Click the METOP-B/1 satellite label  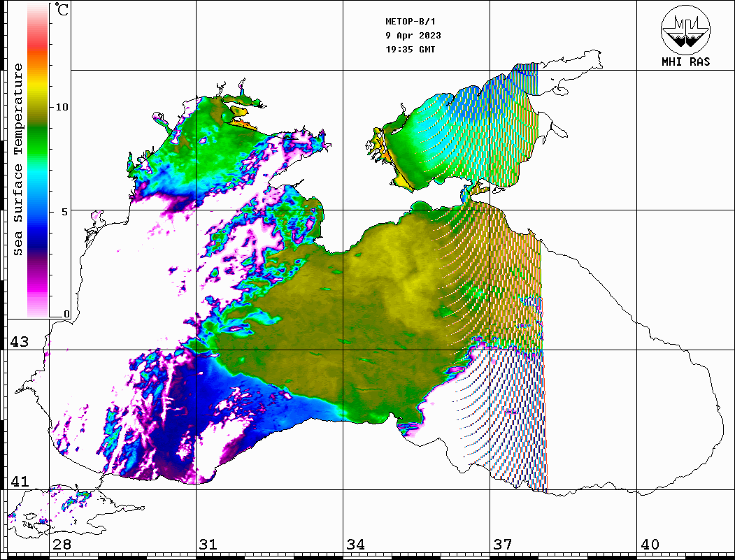(411, 22)
